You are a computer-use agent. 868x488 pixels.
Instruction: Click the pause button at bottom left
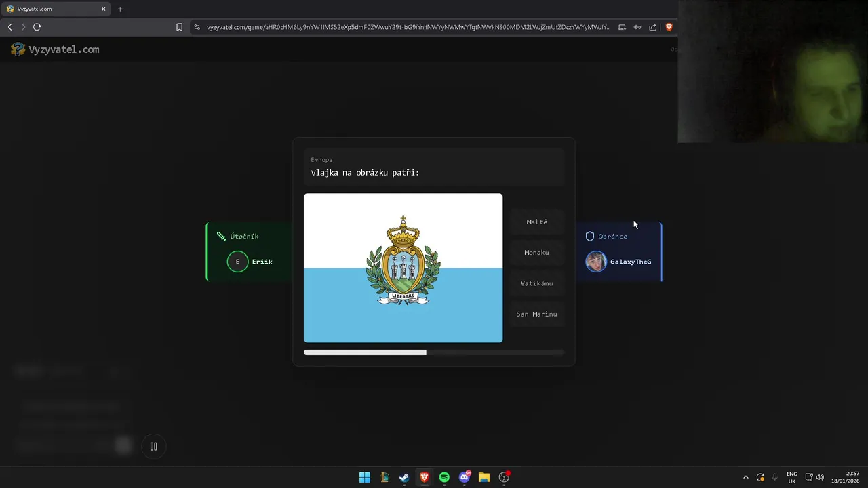click(x=153, y=446)
